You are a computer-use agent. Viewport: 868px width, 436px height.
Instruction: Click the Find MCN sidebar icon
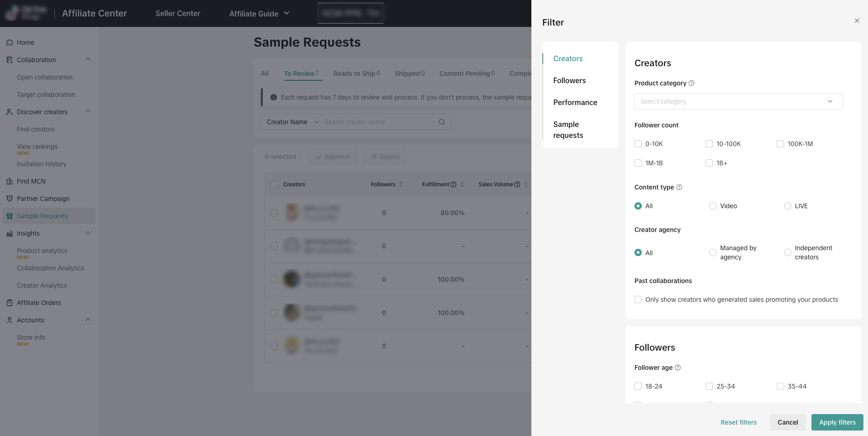[10, 181]
